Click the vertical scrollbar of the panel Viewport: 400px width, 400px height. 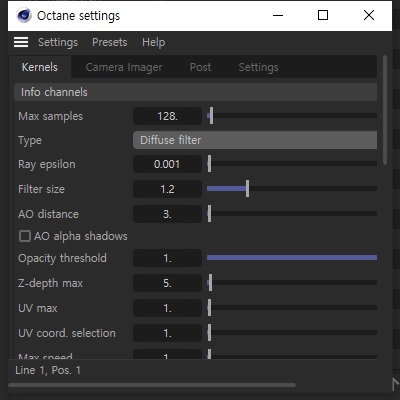[x=385, y=110]
